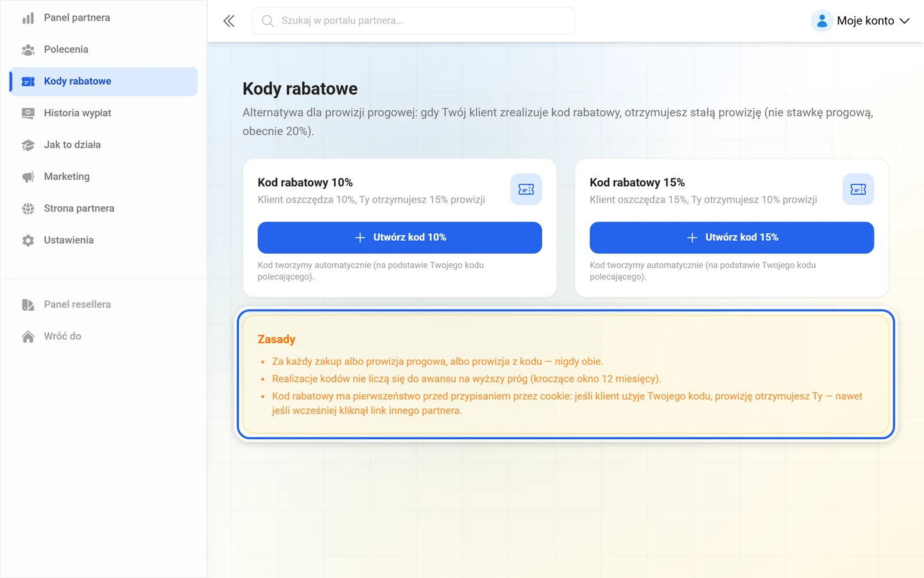Select Marketing in the sidebar
Image resolution: width=924 pixels, height=578 pixels.
[x=104, y=177]
